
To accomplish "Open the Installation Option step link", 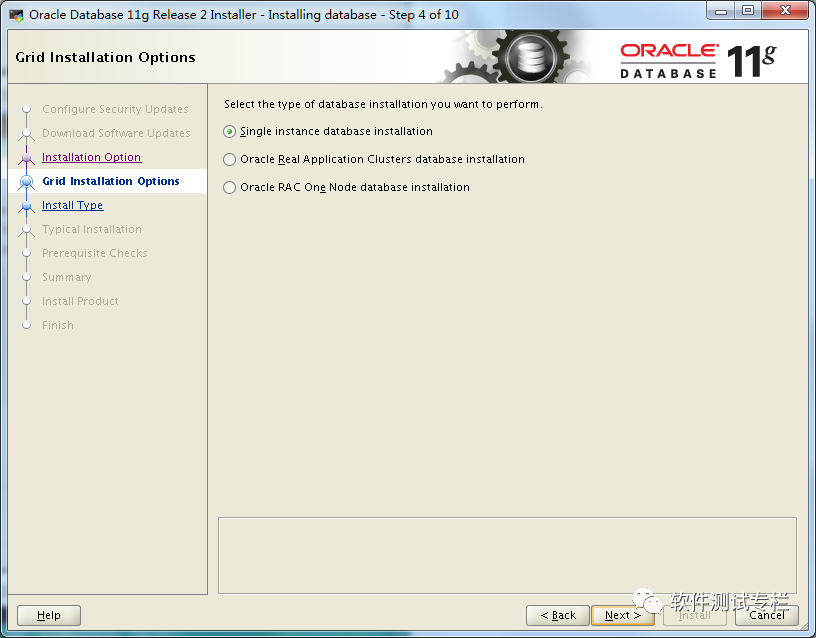I will 92,157.
